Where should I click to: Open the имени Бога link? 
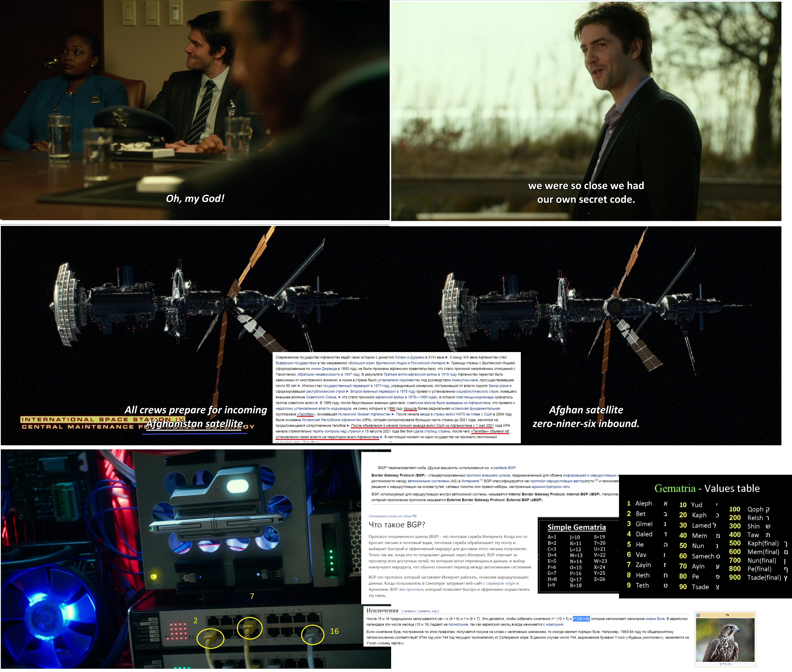[x=655, y=619]
